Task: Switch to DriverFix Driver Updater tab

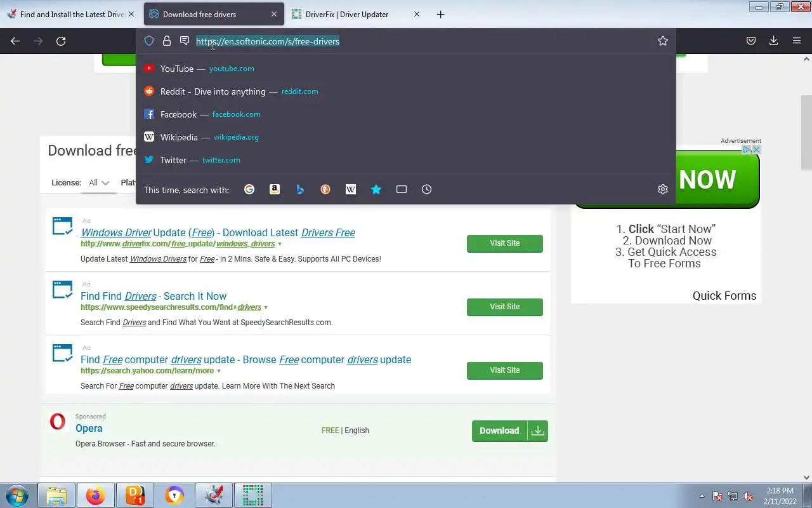Action: (x=356, y=14)
